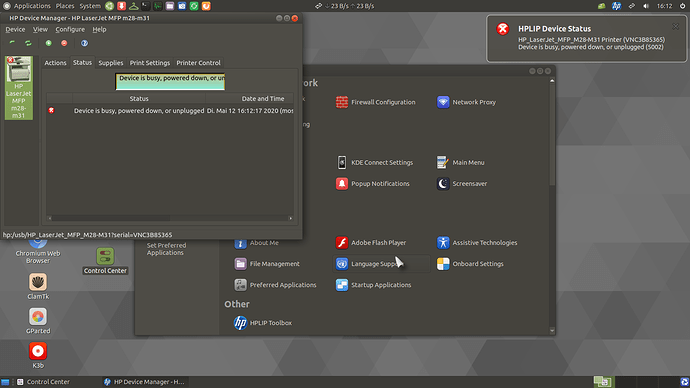Open the Applications menu in the top panel
The width and height of the screenshot is (690, 388).
(x=32, y=6)
